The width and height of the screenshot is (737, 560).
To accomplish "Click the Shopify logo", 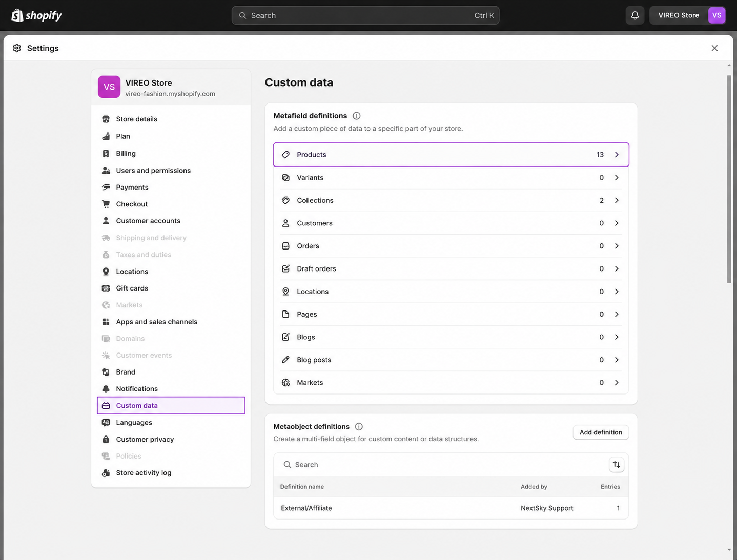I will click(x=36, y=15).
